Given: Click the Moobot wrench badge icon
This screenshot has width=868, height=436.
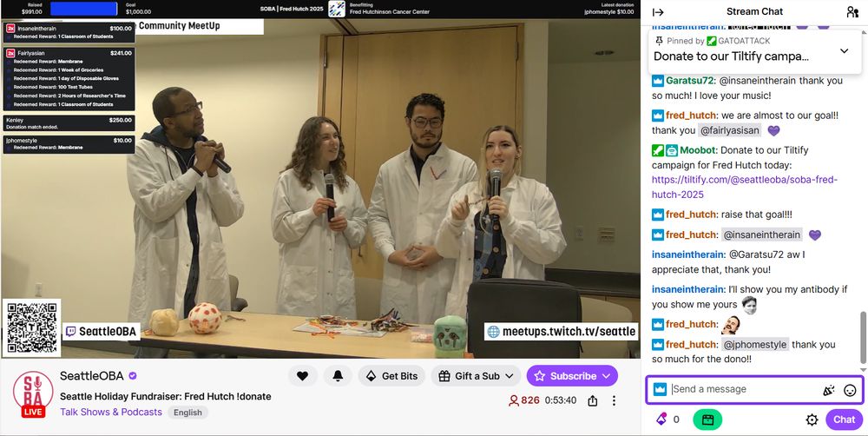Looking at the screenshot, I should click(658, 150).
